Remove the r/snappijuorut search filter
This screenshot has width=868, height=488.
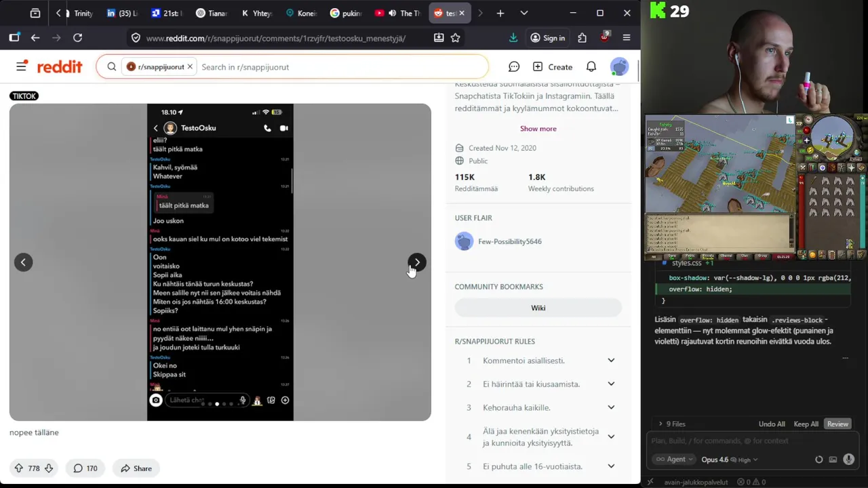(190, 67)
